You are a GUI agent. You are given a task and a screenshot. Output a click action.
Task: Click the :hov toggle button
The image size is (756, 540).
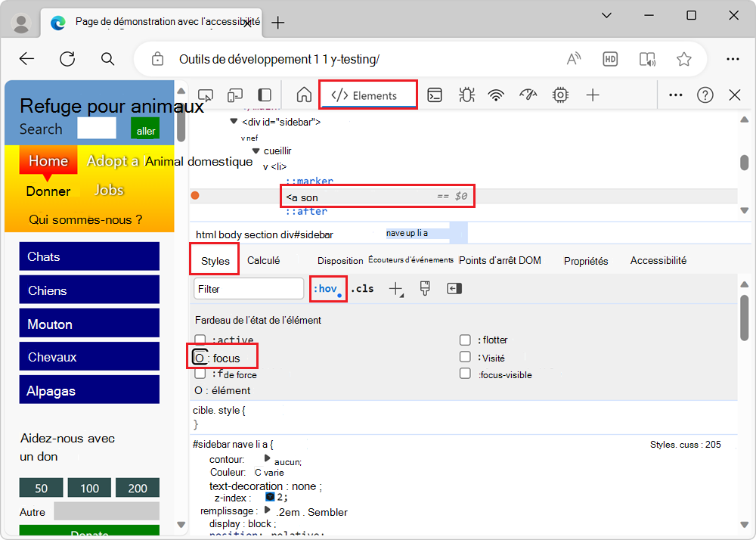tap(326, 289)
